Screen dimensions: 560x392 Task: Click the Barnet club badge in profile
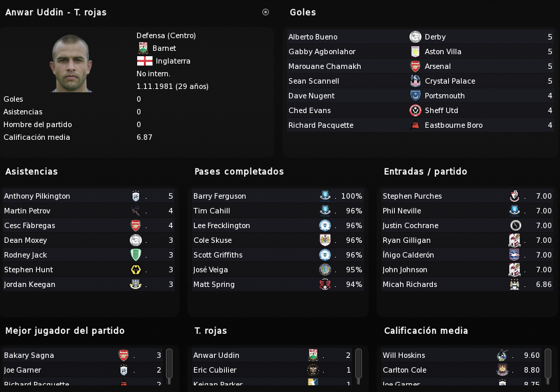coord(143,48)
